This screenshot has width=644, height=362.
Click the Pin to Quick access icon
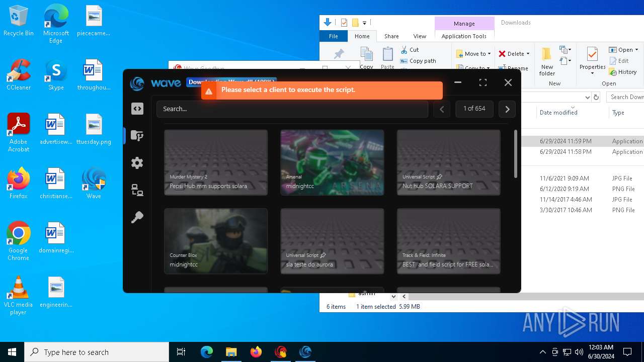click(x=339, y=54)
